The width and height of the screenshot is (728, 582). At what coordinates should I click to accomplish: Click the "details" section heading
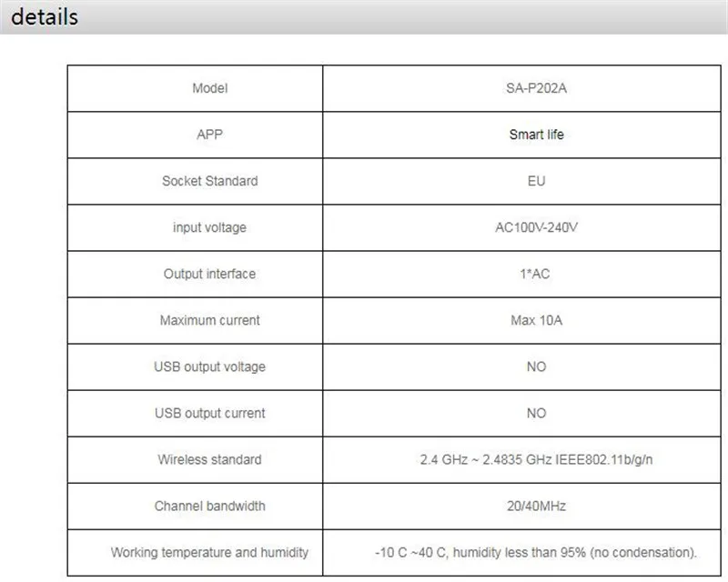click(45, 17)
